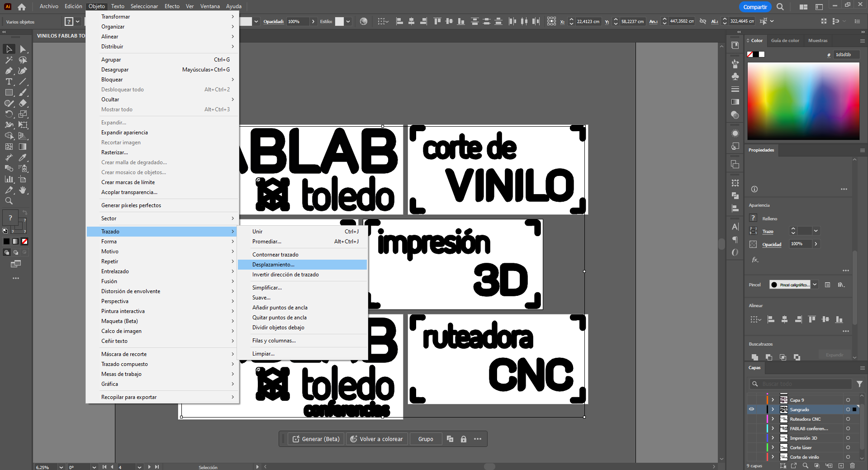Click Contornear trazado menu entry
The height and width of the screenshot is (470, 868).
tap(302, 255)
